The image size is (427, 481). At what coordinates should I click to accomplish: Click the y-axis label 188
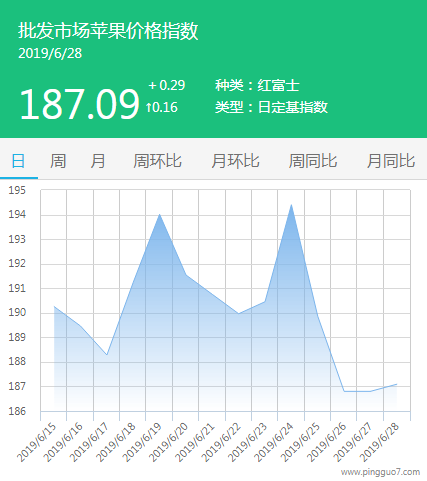coord(17,361)
